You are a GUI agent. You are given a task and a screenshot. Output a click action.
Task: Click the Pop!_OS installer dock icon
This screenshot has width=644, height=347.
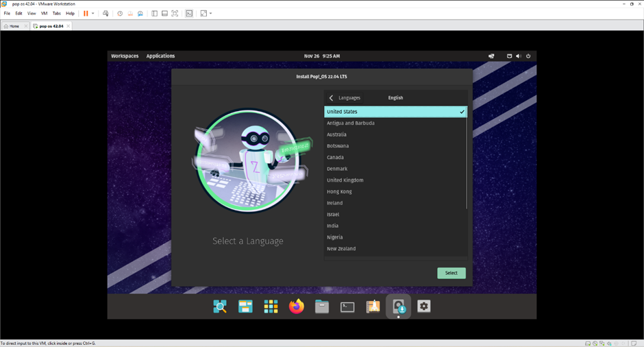coord(398,307)
